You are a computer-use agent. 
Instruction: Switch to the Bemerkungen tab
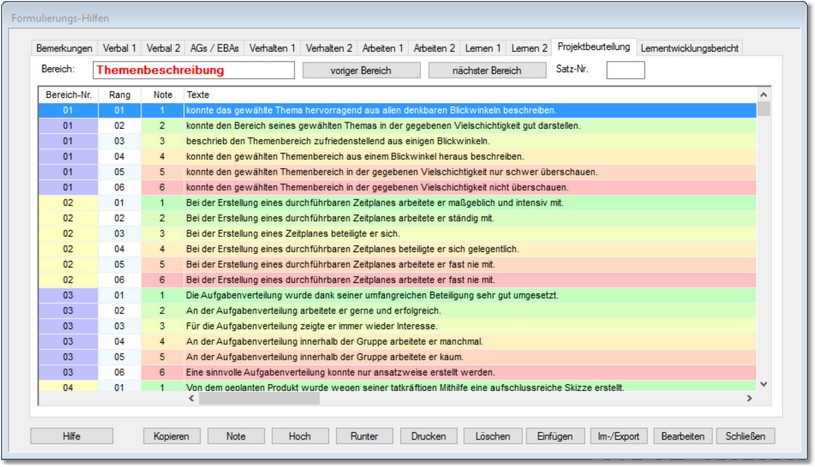pos(65,47)
